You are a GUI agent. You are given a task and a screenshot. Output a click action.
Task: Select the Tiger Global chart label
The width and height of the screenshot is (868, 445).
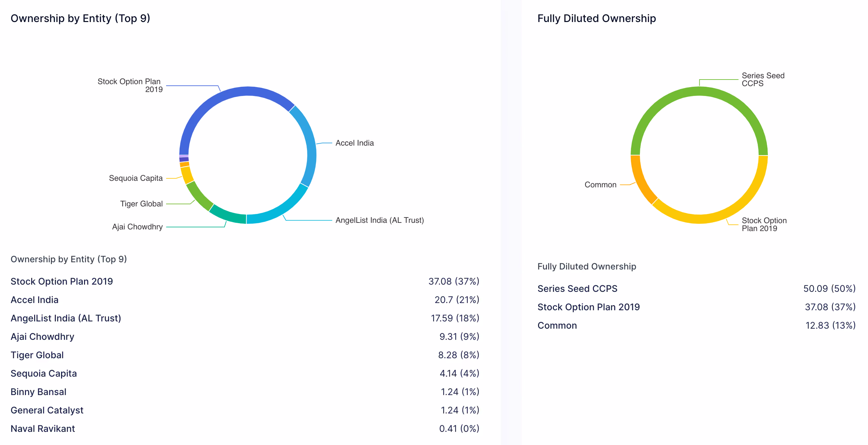141,204
